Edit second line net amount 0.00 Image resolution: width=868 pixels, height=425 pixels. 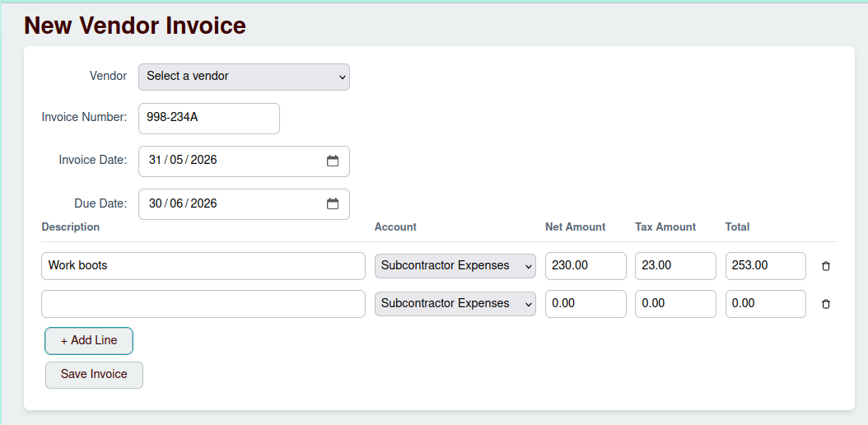pos(586,304)
